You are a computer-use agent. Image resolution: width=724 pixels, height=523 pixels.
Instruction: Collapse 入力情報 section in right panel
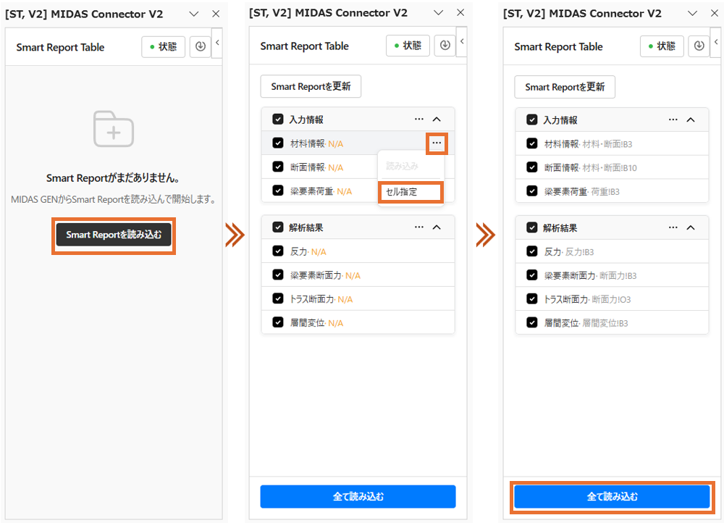[x=691, y=120]
